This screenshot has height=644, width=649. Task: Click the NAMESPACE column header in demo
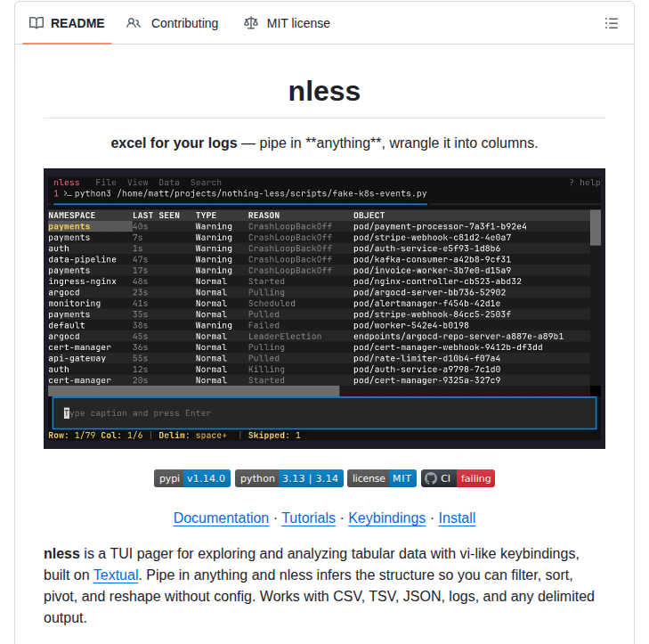point(71,216)
